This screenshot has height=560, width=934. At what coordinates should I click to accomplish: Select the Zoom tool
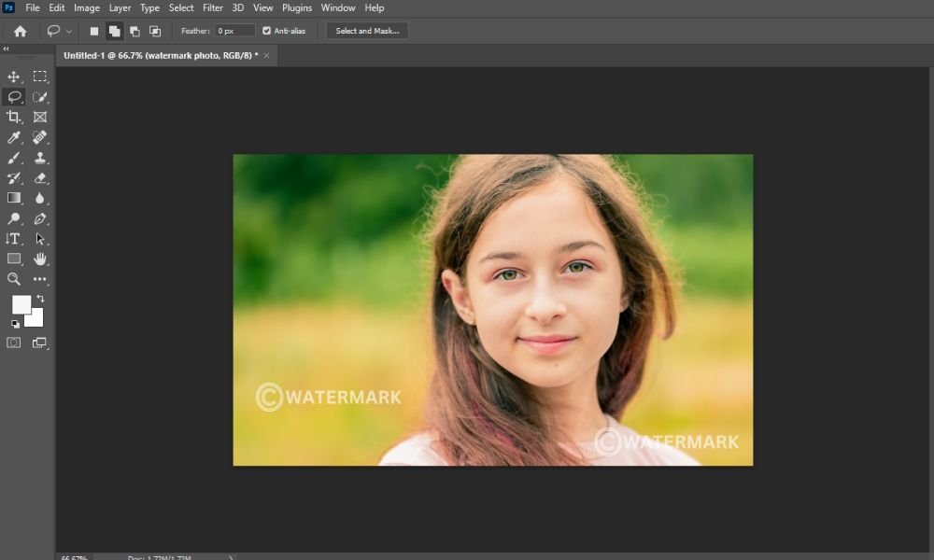point(14,279)
